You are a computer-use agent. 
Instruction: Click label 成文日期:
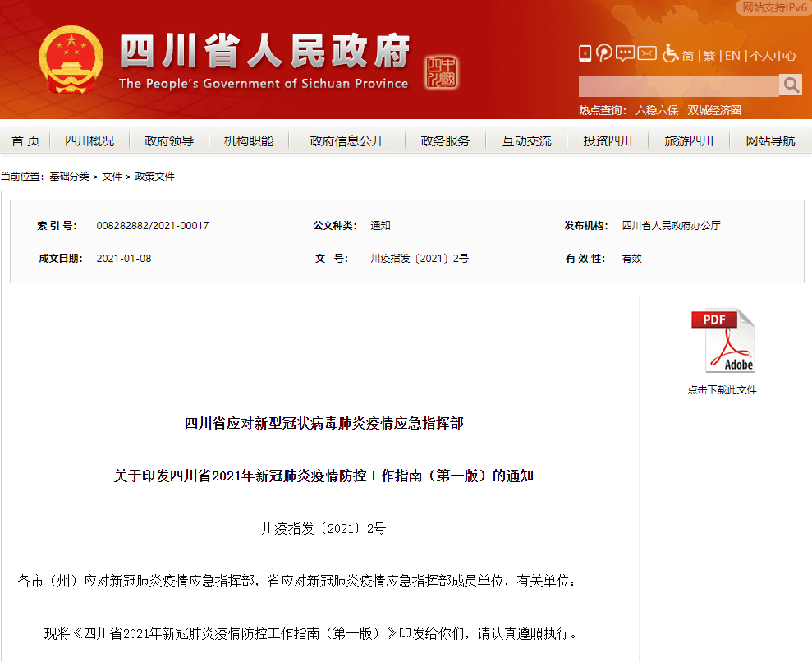(x=61, y=259)
